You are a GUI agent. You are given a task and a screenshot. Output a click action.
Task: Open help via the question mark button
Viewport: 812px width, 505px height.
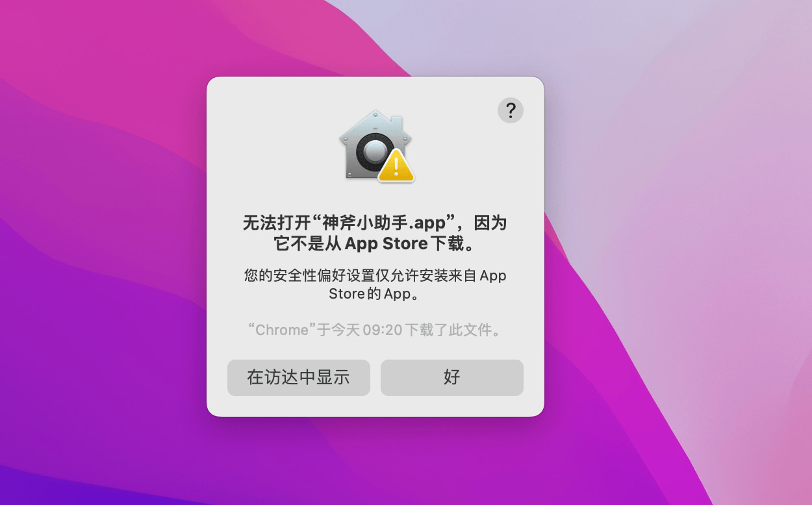click(x=511, y=110)
